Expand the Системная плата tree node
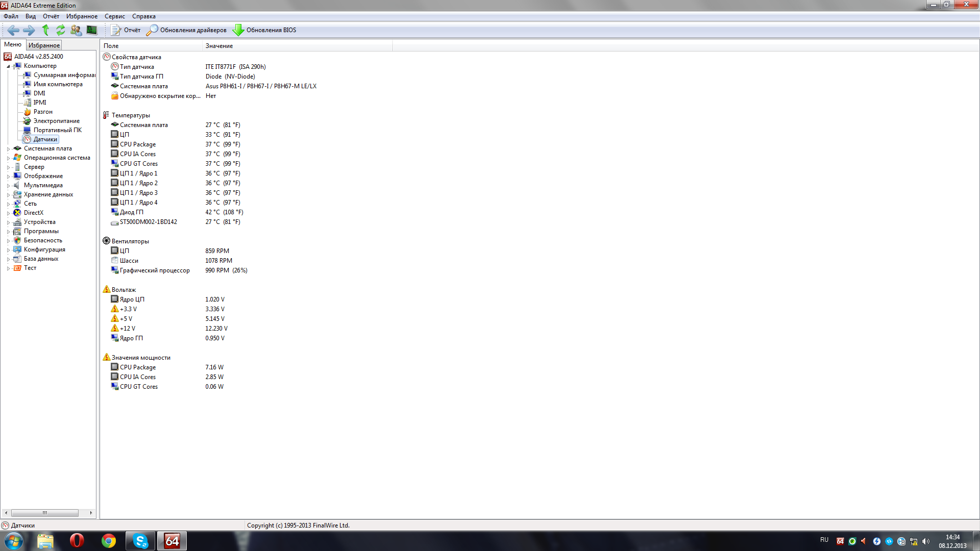Viewport: 980px width, 551px height. click(x=8, y=149)
